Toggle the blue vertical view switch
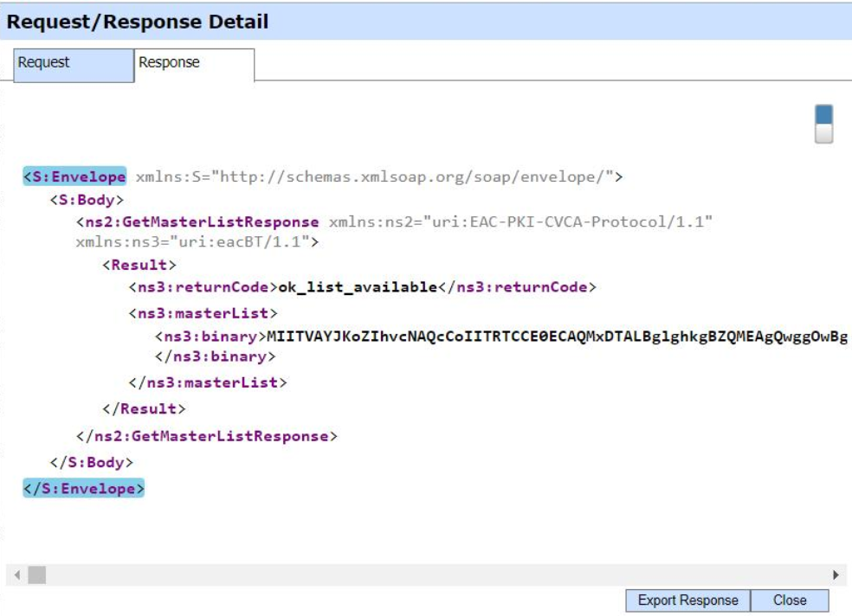 (823, 124)
